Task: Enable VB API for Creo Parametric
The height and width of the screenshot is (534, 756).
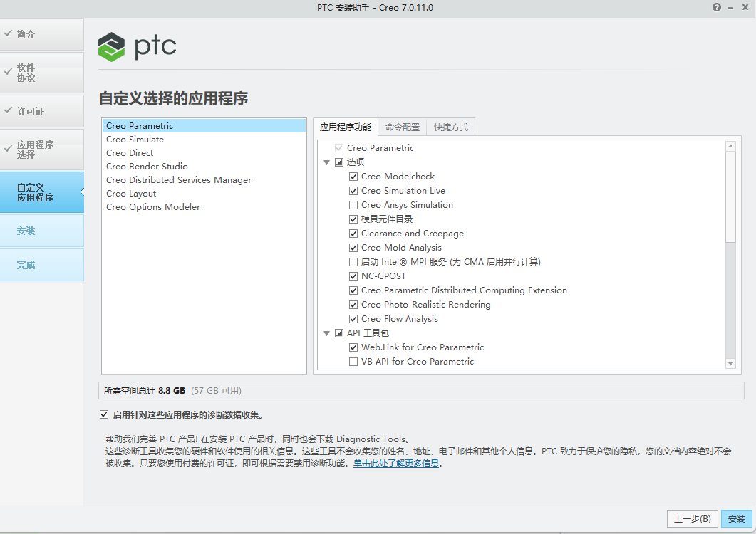Action: (x=353, y=362)
